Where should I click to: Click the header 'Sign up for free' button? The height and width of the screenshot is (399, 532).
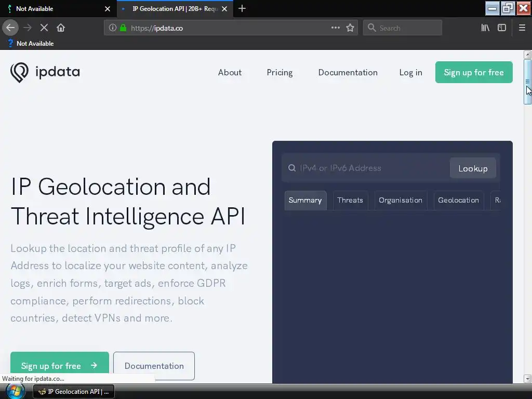[x=474, y=72]
